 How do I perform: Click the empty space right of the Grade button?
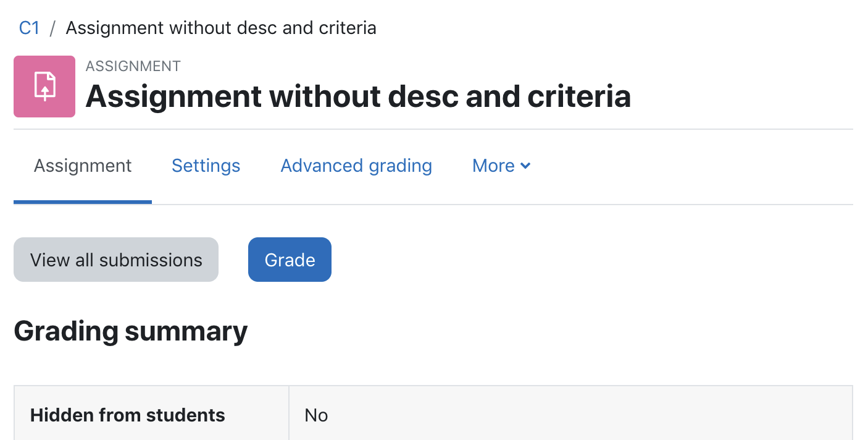pyautogui.click(x=593, y=260)
